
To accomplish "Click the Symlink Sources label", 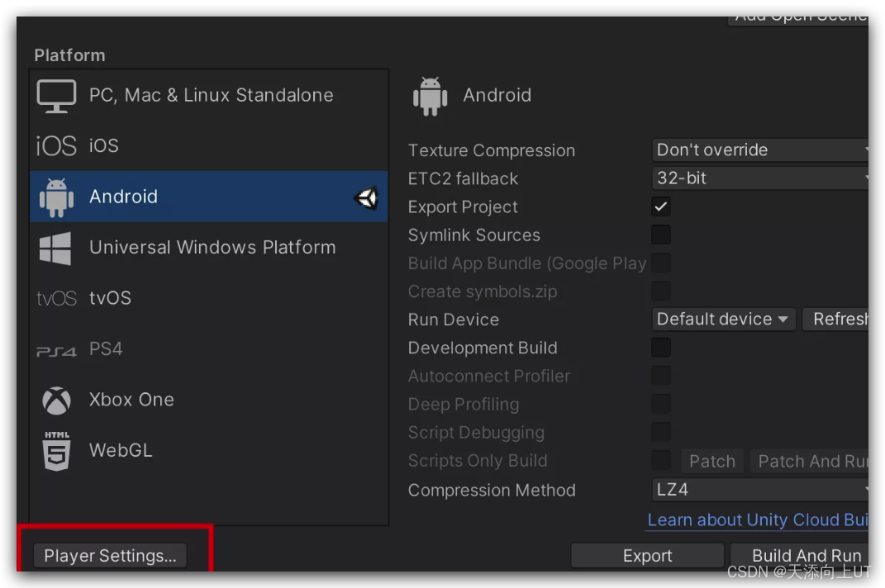I will (x=474, y=235).
